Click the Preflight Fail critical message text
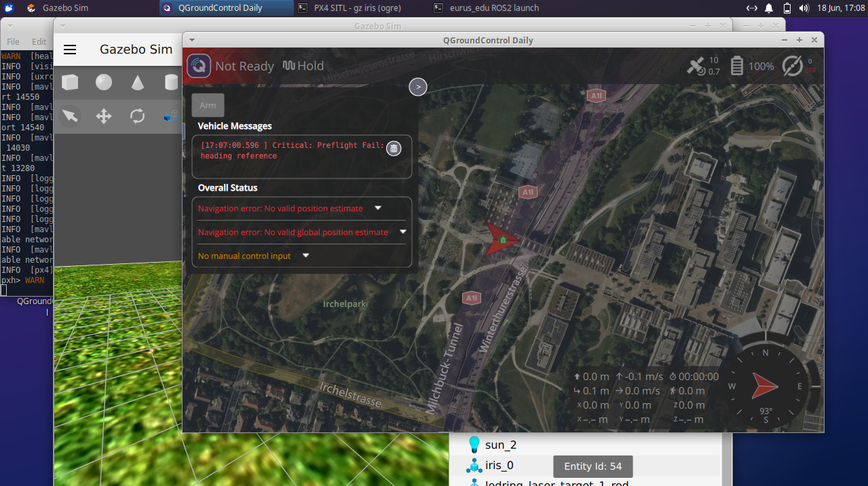This screenshot has height=486, width=868. (293, 151)
